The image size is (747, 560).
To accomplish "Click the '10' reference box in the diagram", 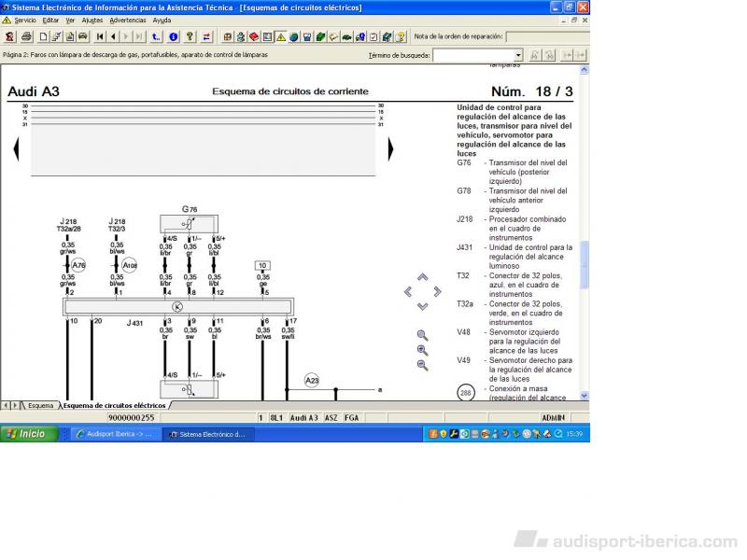I will pyautogui.click(x=262, y=265).
